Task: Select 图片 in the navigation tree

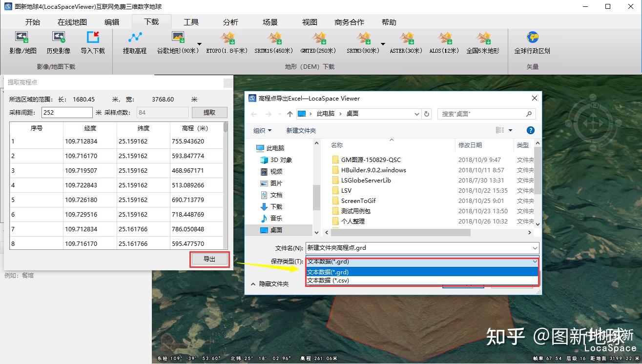Action: (x=271, y=183)
